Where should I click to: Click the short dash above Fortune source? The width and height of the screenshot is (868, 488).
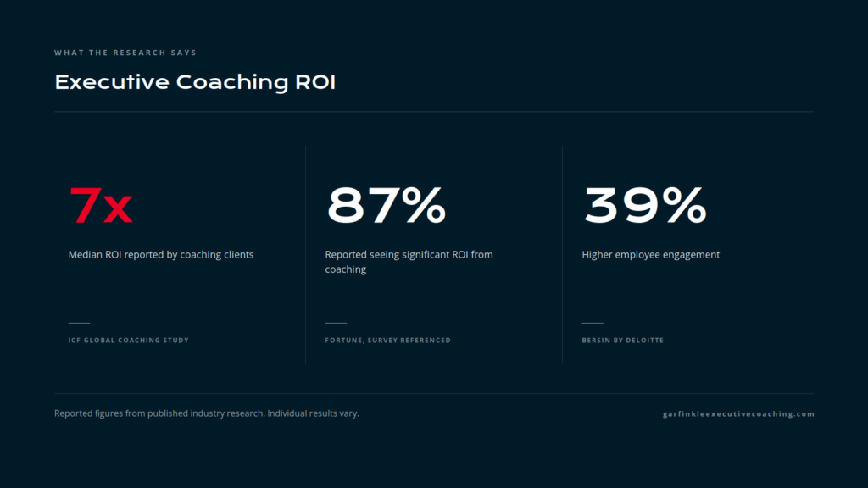click(x=336, y=323)
